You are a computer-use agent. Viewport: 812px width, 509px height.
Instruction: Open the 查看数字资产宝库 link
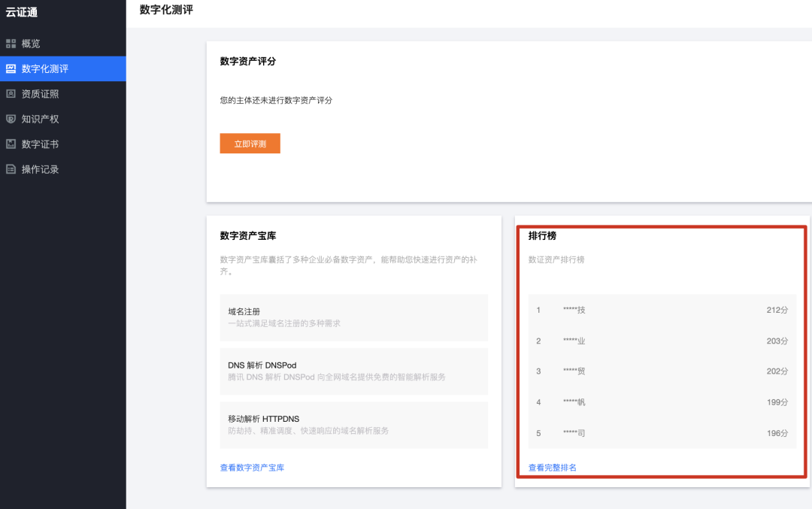pos(252,468)
